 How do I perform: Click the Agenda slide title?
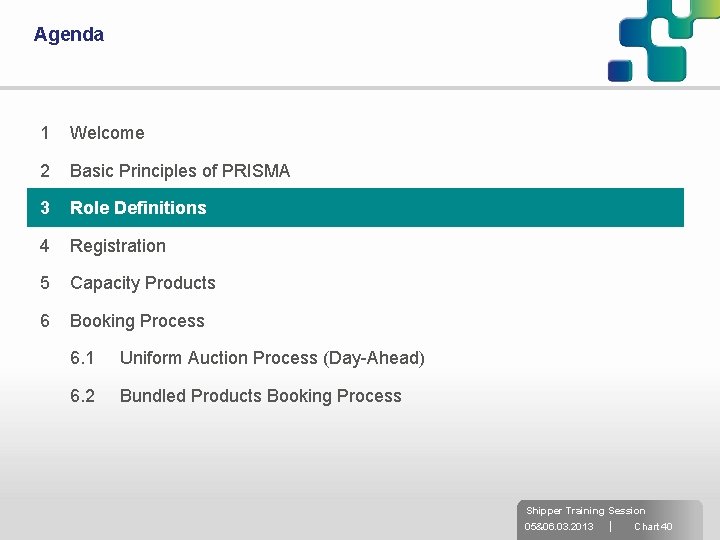coord(69,34)
